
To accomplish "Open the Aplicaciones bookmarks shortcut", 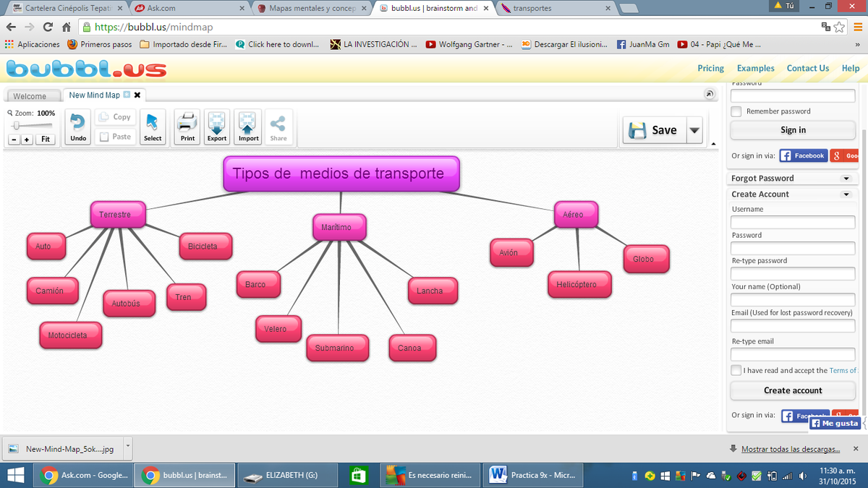I will coord(33,44).
